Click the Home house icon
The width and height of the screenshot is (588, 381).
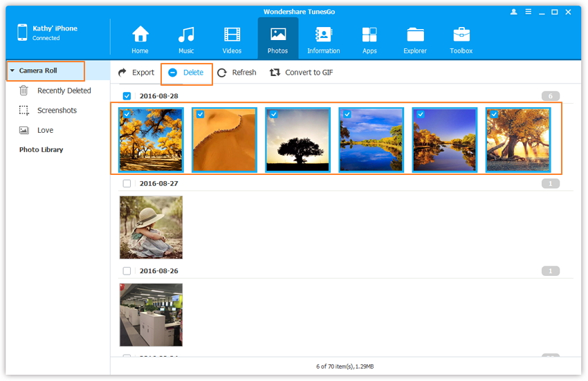click(140, 35)
